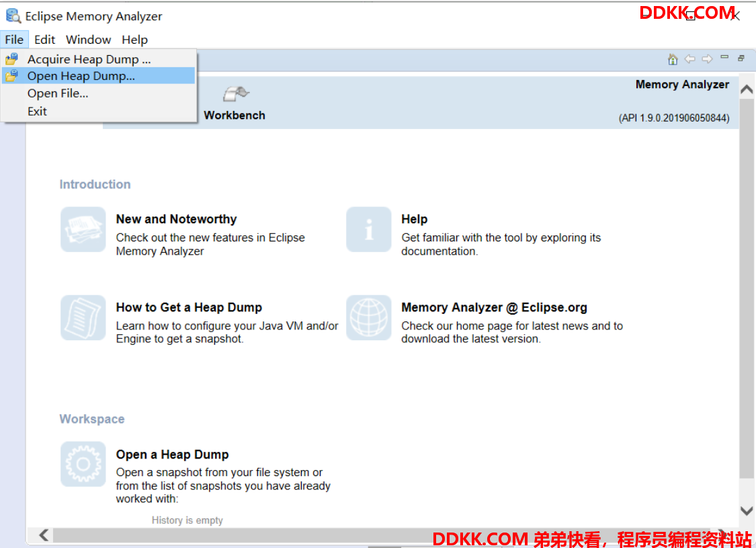Navigate back with left arrow icon

pos(690,59)
